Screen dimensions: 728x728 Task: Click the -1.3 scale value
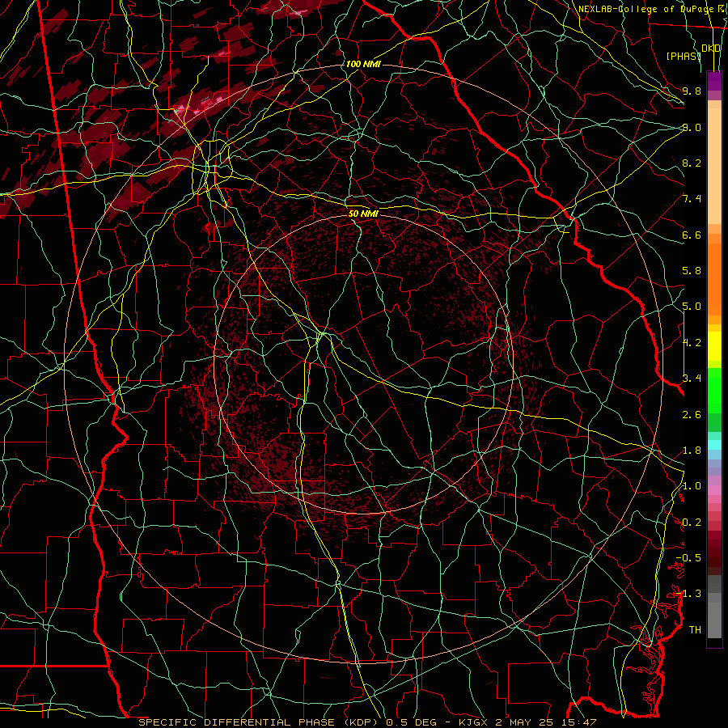(688, 594)
